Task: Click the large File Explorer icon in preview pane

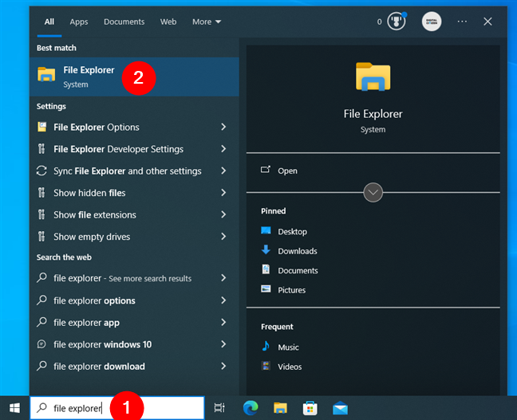Action: (x=373, y=77)
